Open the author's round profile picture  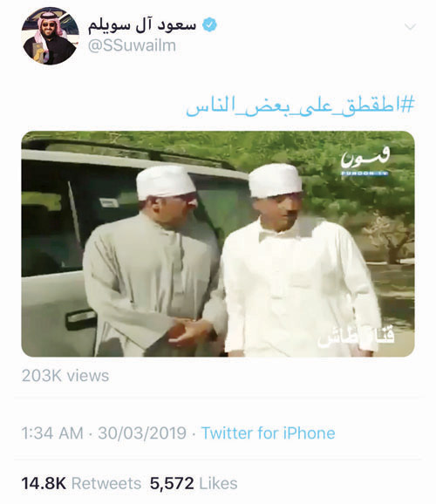51,36
